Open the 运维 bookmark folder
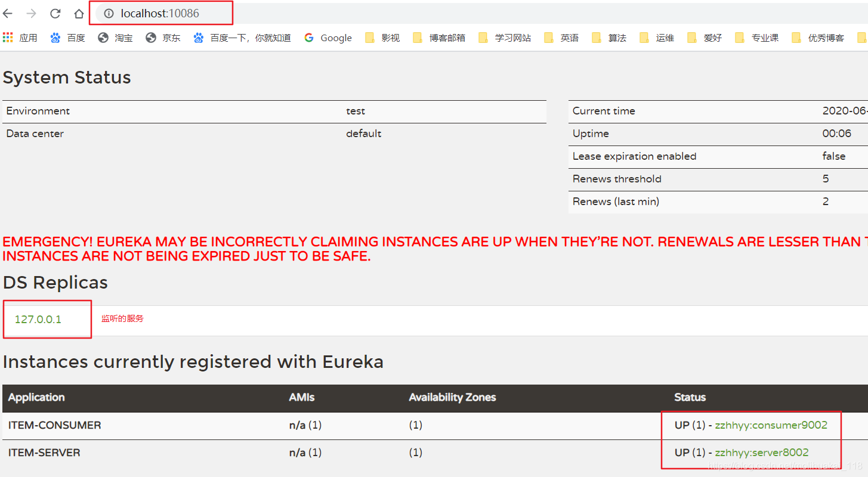Image resolution: width=868 pixels, height=477 pixels. point(657,38)
